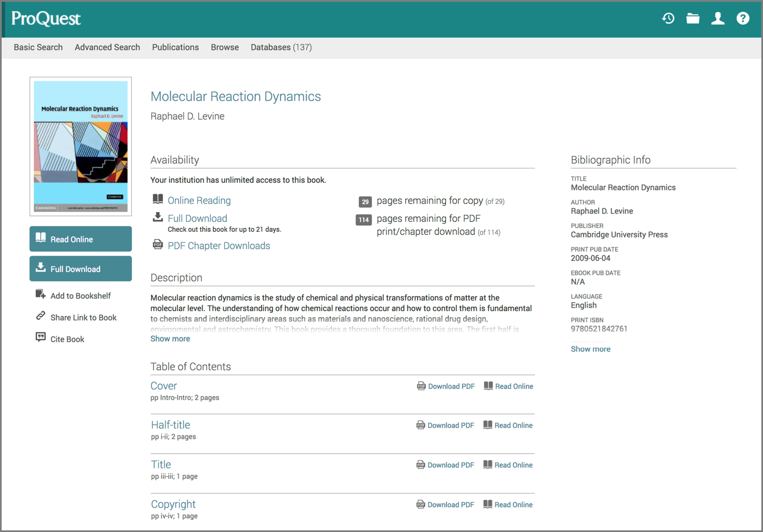
Task: Switch to the Advanced Search tab
Action: (x=107, y=47)
